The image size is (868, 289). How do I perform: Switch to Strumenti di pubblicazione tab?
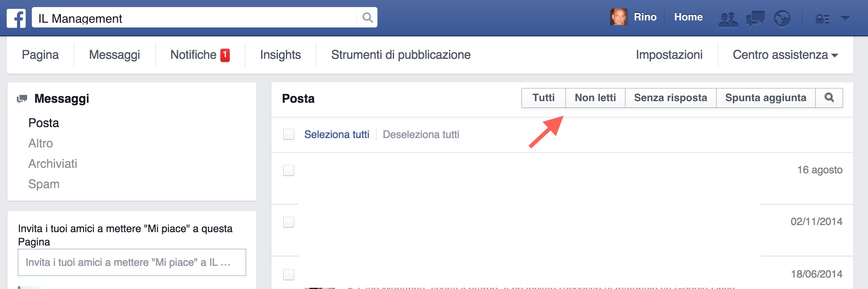(401, 55)
